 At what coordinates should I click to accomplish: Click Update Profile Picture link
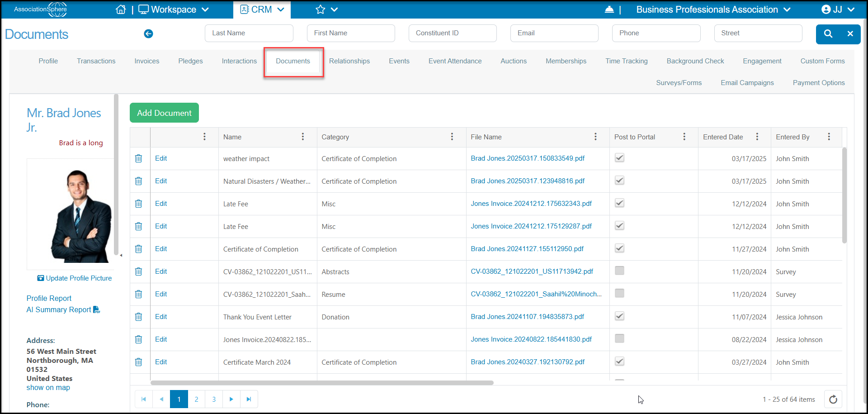(75, 278)
